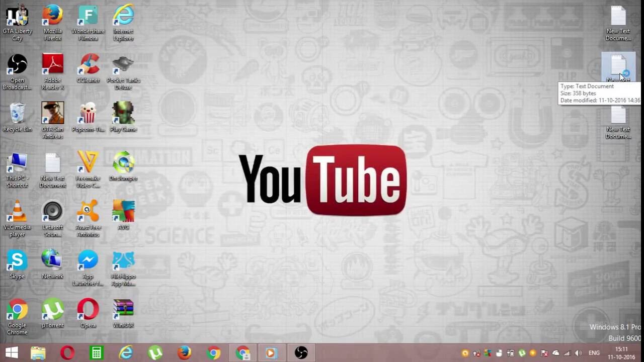Image resolution: width=644 pixels, height=362 pixels.
Task: Select FileHippo App Manager icon
Action: (x=123, y=268)
